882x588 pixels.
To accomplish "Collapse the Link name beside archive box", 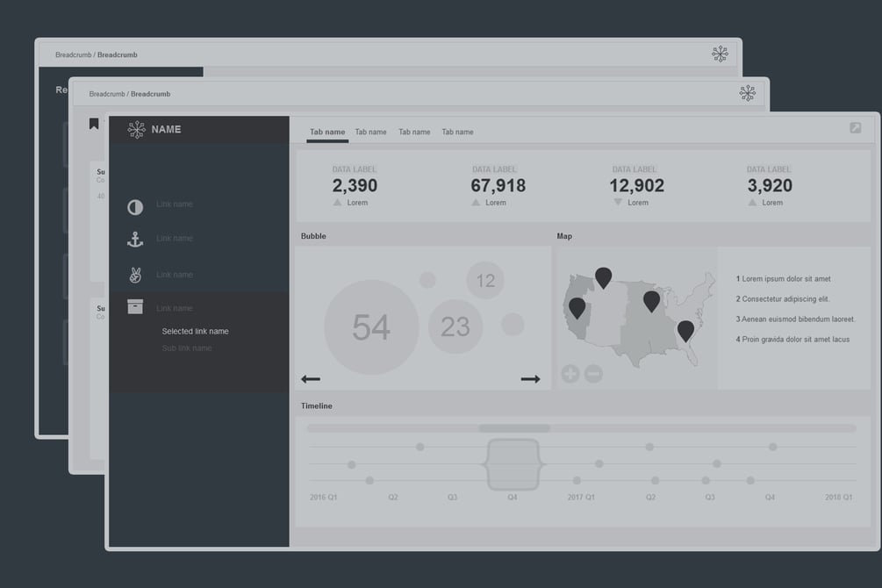I will (175, 308).
